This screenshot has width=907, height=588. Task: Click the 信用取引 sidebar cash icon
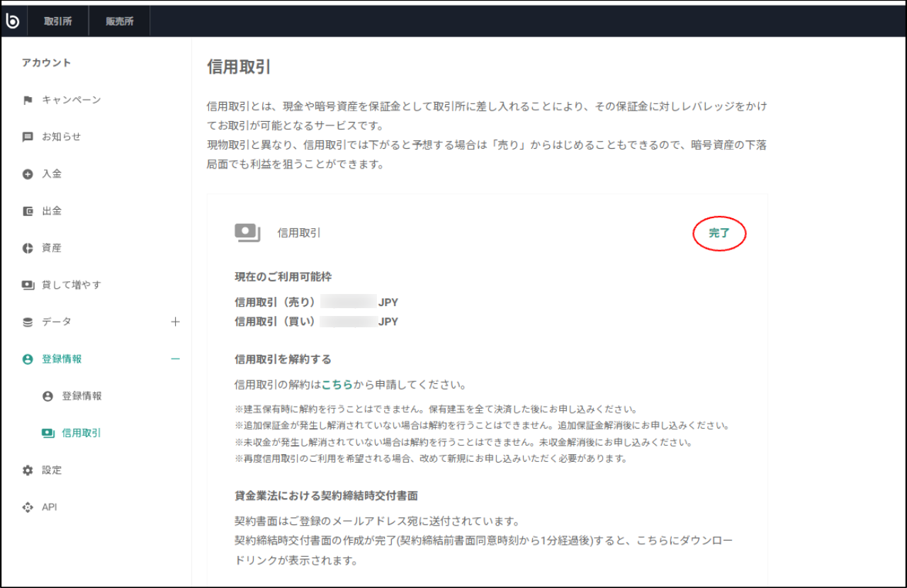(48, 433)
